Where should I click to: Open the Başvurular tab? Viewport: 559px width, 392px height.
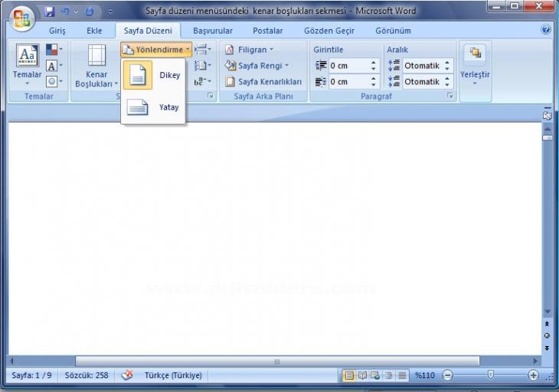(213, 31)
